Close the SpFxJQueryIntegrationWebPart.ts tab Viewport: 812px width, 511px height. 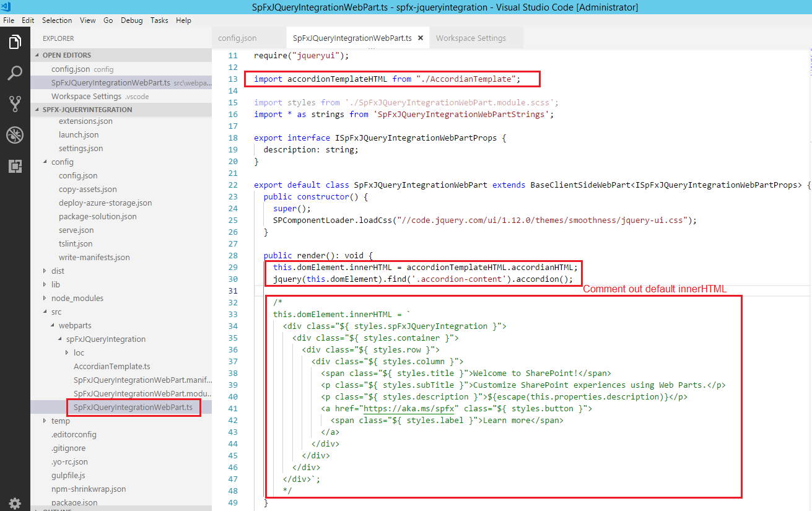pyautogui.click(x=421, y=38)
